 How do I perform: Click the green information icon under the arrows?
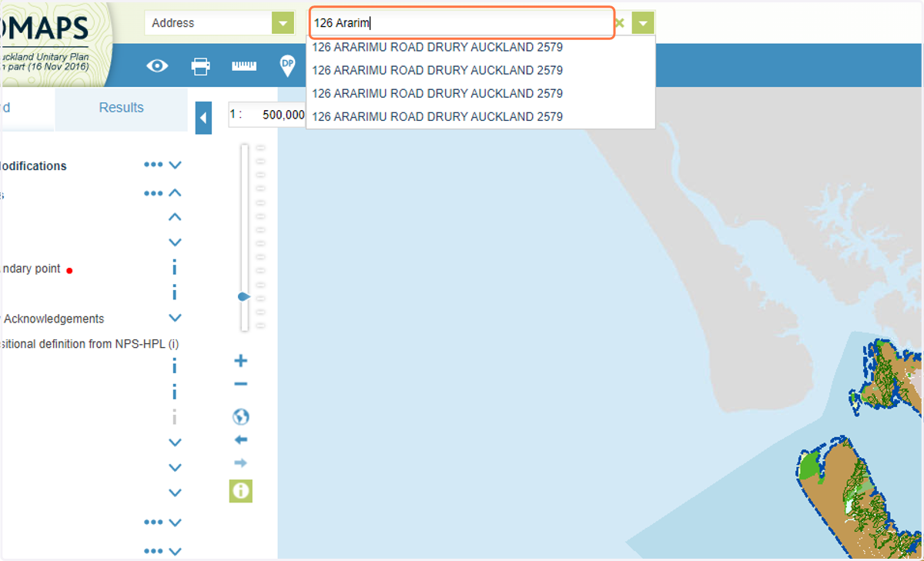point(241,491)
